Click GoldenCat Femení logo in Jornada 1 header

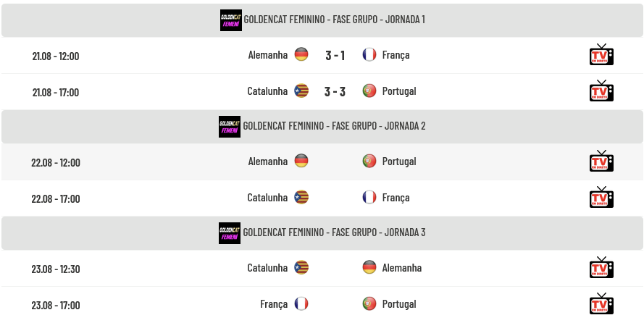tap(231, 20)
